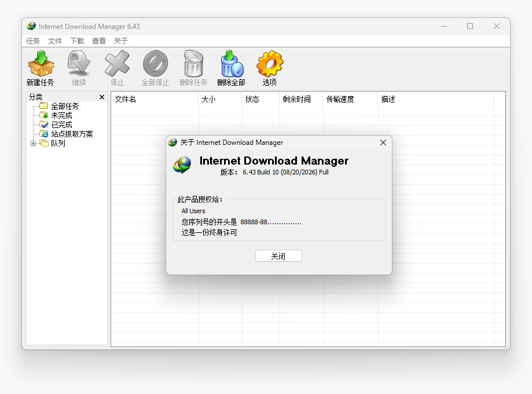Click the 文件名 column header
The width and height of the screenshot is (532, 394).
click(155, 99)
